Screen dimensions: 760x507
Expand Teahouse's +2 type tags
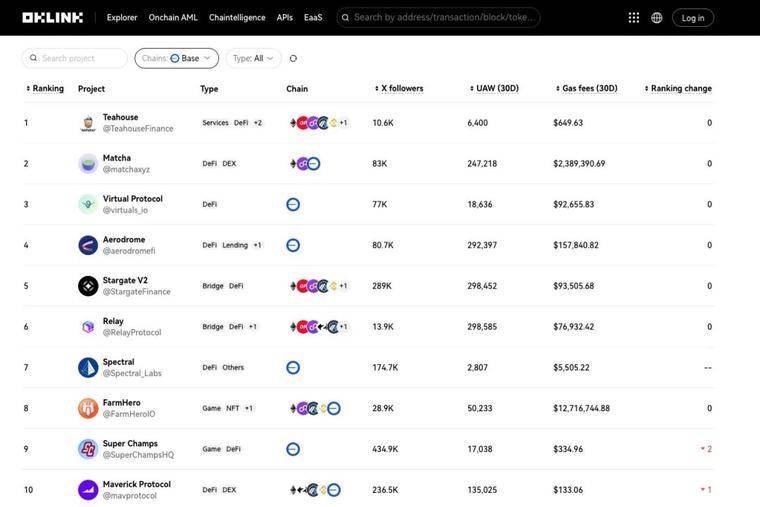257,123
